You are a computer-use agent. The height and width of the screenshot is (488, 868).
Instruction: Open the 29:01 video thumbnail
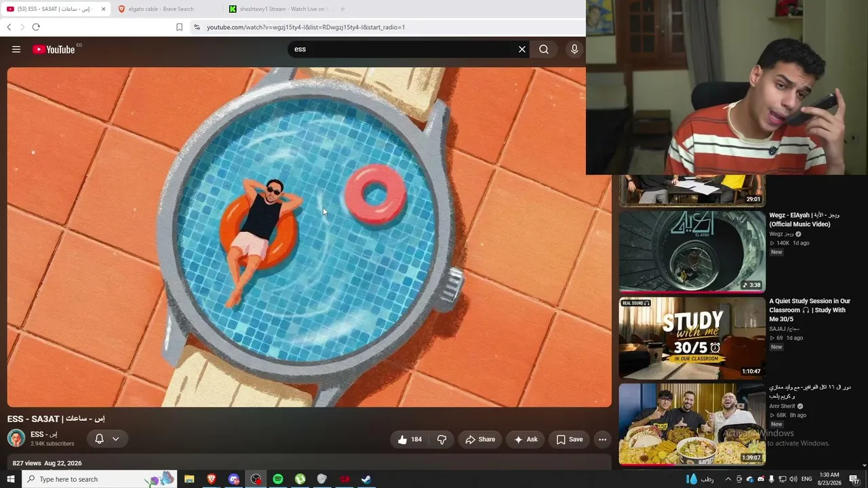pyautogui.click(x=692, y=190)
